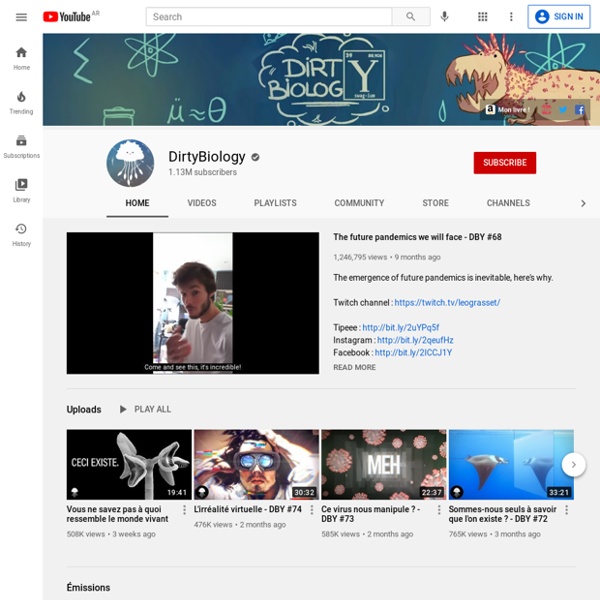Click the DirtyBiology channel avatar
600x600 pixels.
130,163
